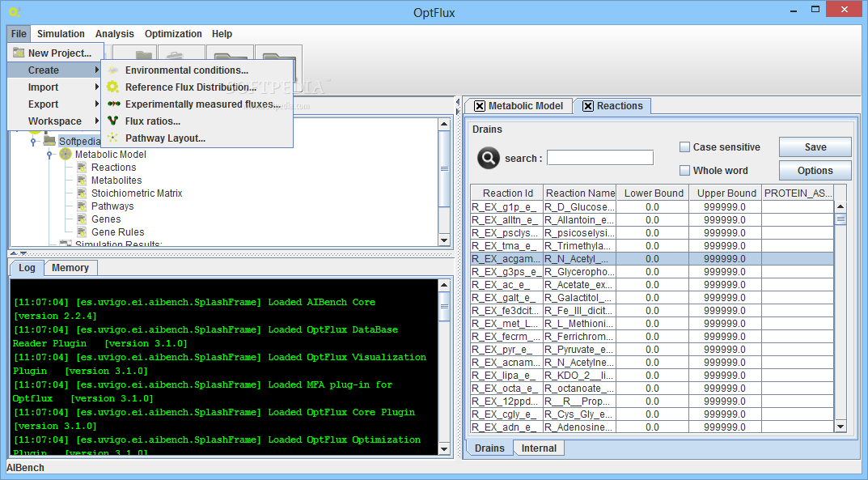The width and height of the screenshot is (868, 480).
Task: Open the Simulation menu
Action: [61, 34]
